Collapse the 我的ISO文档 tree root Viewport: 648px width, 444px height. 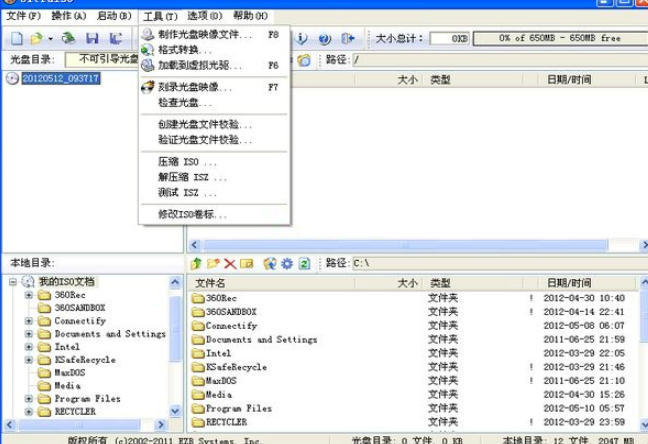coord(13,282)
